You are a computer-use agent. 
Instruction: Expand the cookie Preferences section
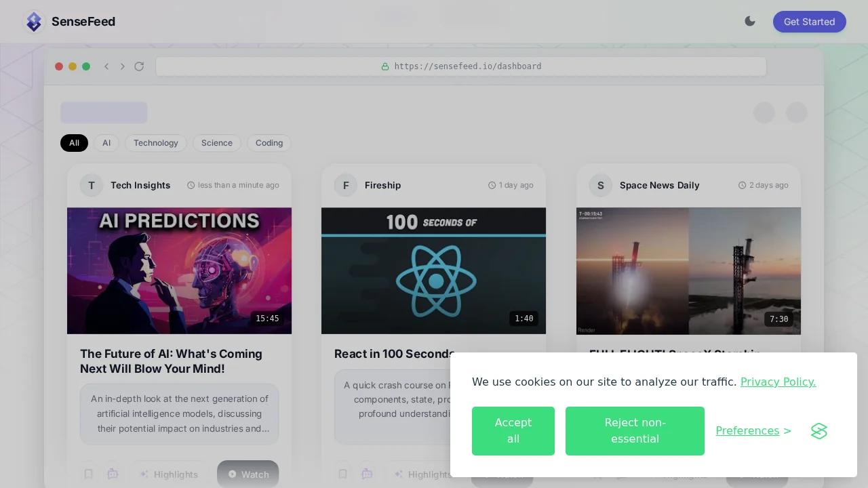747,431
